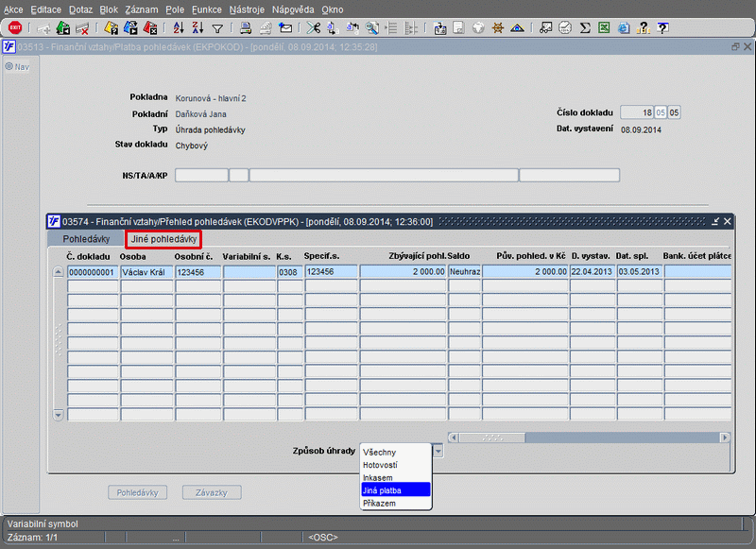
Task: Open the Záznam menu
Action: pyautogui.click(x=143, y=9)
